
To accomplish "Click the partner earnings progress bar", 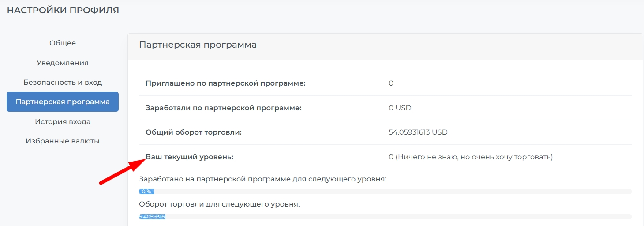I will (x=385, y=192).
